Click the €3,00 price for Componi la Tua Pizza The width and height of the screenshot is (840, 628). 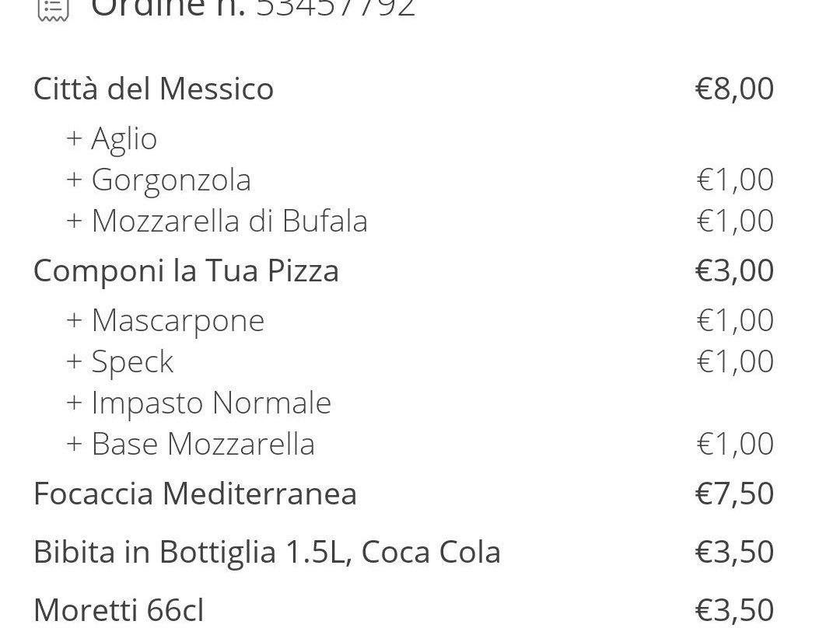pos(734,270)
